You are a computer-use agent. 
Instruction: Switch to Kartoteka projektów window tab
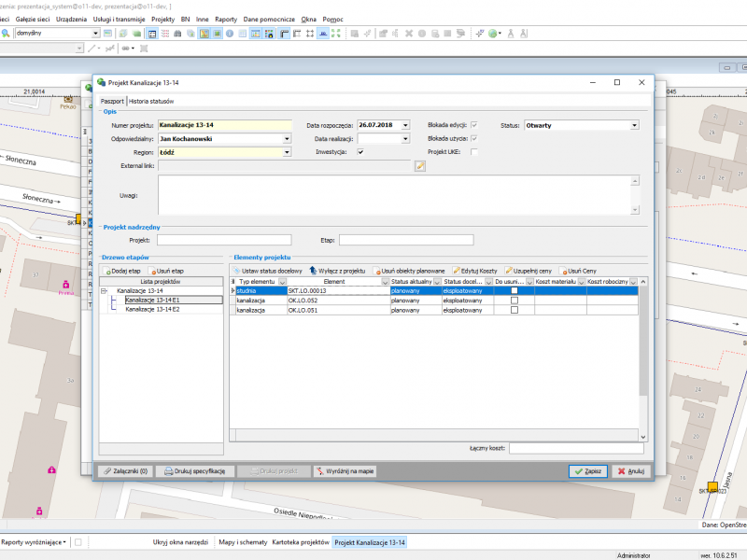[301, 542]
